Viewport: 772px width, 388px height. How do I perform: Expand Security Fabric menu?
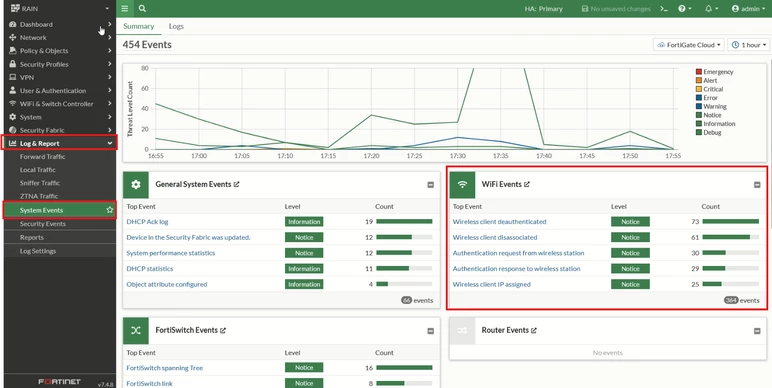coord(60,130)
